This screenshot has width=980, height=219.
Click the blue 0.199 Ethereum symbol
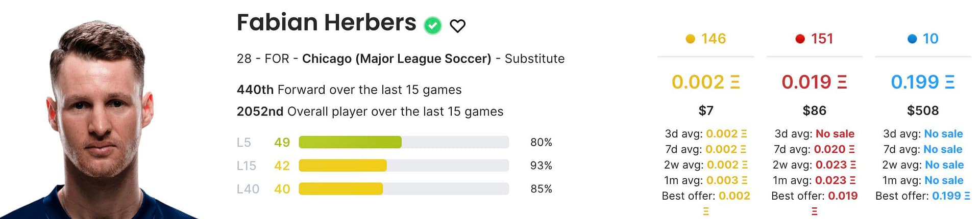point(950,83)
